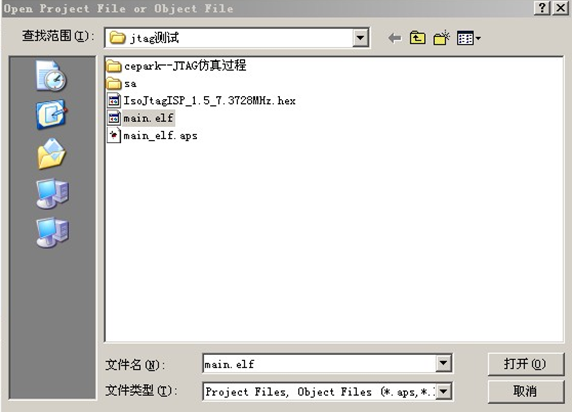572x412 pixels.
Task: Open Recent Documents in places bar
Action: click(51, 76)
